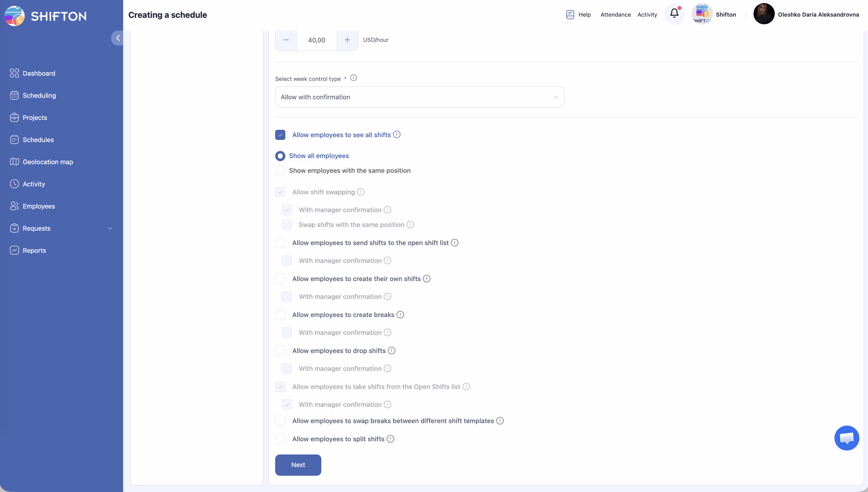
Task: Enable Allow employees to create breaks
Action: pyautogui.click(x=280, y=315)
